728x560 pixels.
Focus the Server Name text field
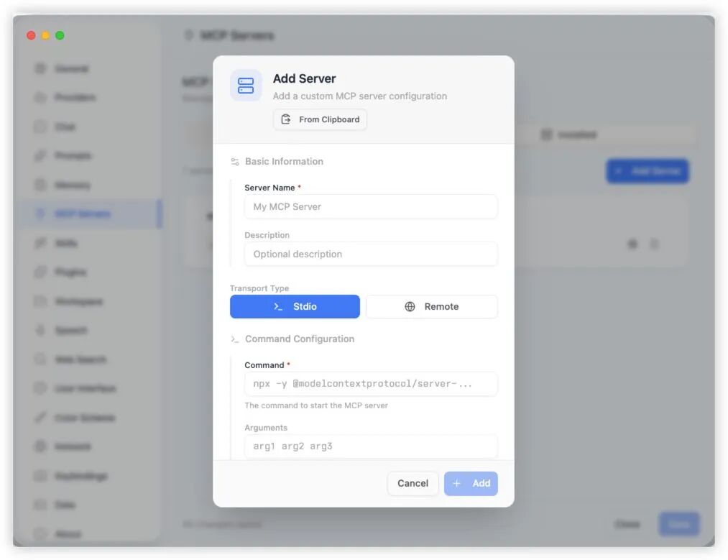(371, 206)
